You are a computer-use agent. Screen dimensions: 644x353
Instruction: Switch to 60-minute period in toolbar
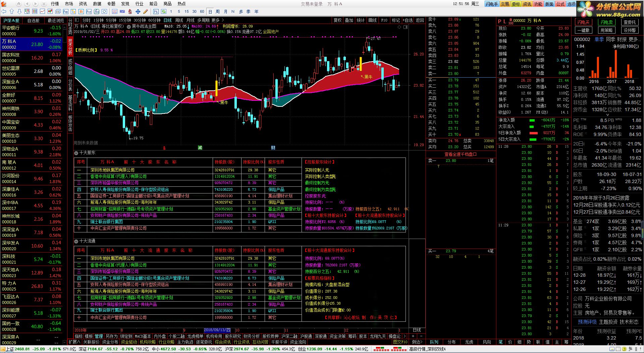click(202, 11)
